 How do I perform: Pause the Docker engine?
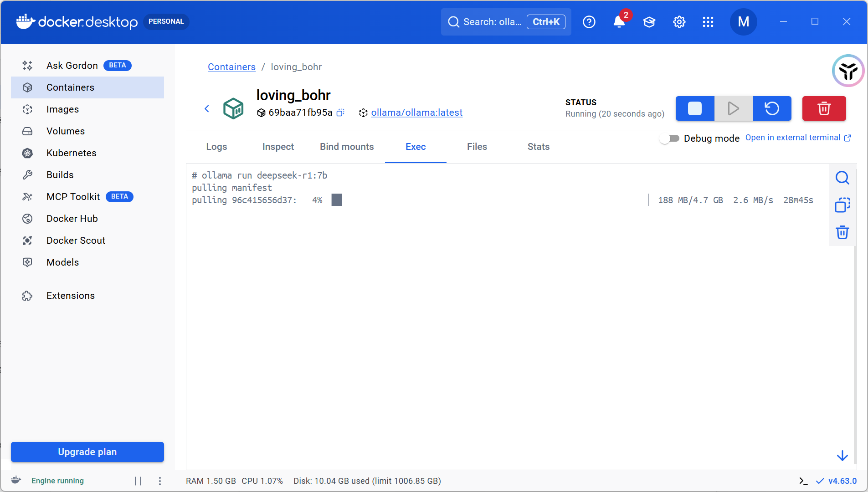coord(138,481)
